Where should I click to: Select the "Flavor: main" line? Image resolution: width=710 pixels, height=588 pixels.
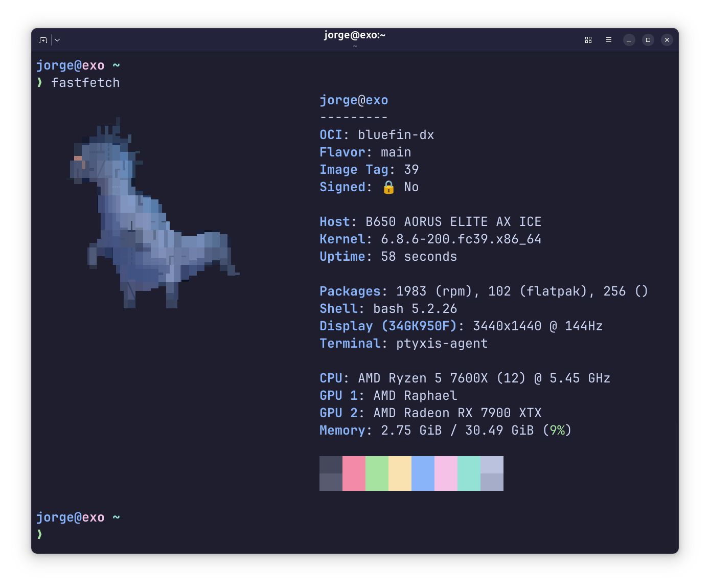click(x=365, y=152)
